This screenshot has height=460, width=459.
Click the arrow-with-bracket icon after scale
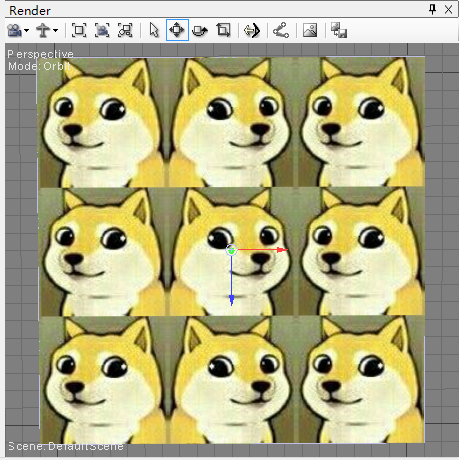tap(252, 31)
